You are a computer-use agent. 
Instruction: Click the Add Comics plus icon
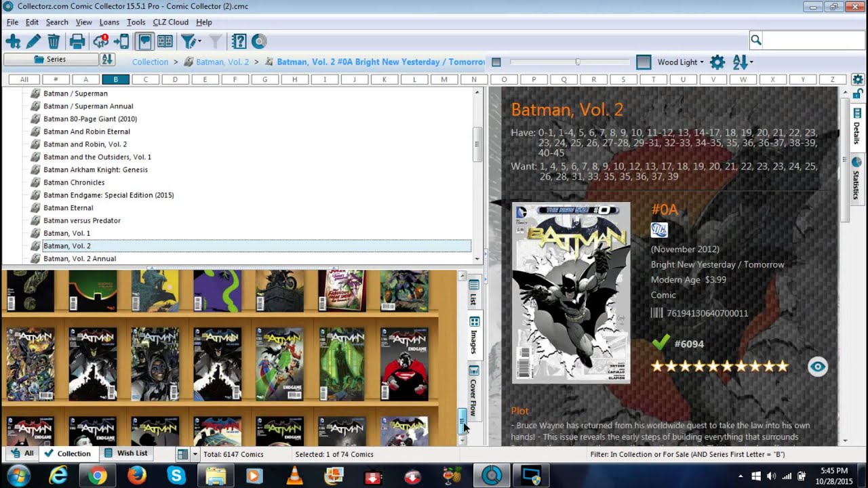[13, 41]
